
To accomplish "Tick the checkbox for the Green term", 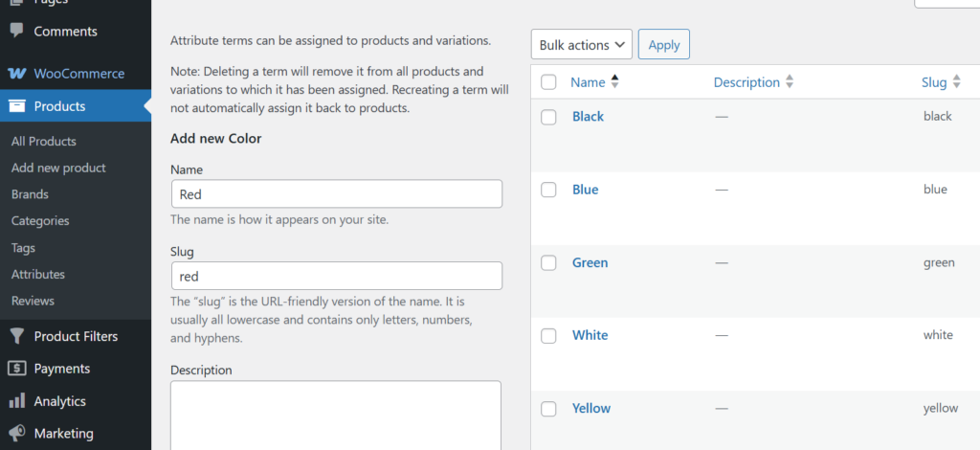I will 548,262.
